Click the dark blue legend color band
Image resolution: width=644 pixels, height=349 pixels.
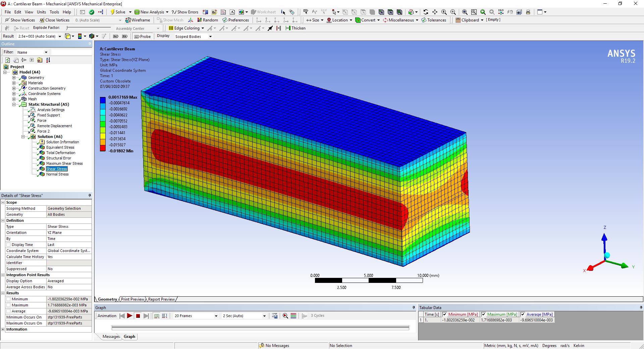pyautogui.click(x=103, y=100)
